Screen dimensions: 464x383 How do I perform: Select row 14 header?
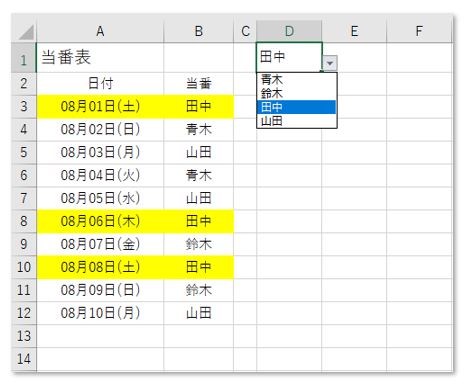24,359
